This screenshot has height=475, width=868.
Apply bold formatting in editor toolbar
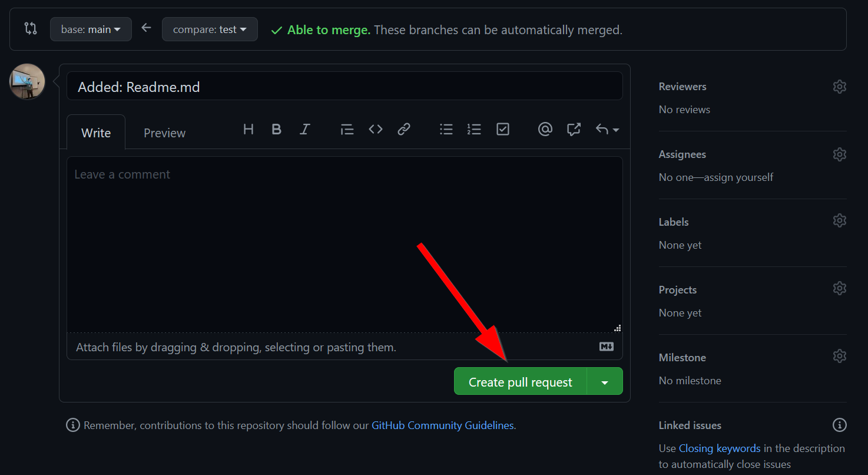pos(276,130)
